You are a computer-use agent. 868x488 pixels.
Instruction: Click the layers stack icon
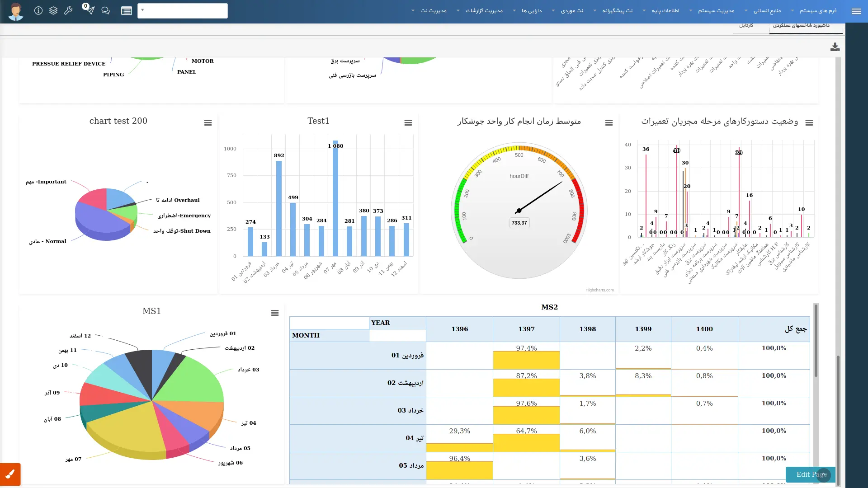[53, 11]
